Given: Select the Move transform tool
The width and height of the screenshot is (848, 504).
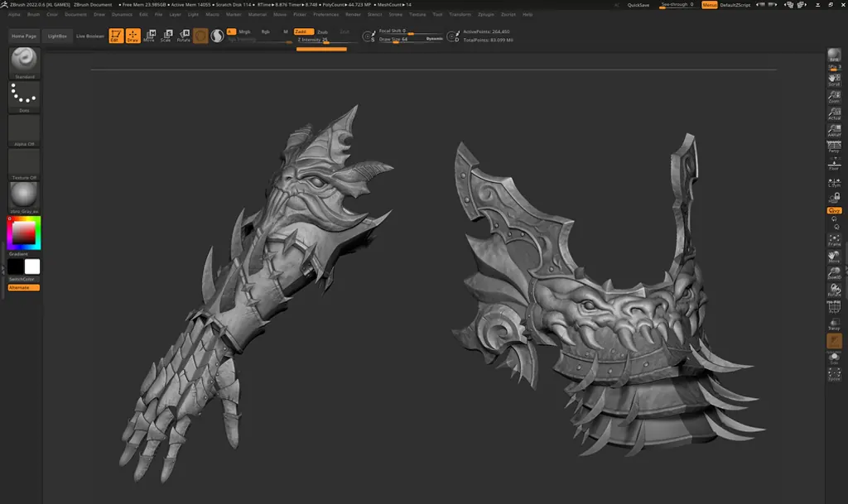Looking at the screenshot, I should click(x=149, y=36).
